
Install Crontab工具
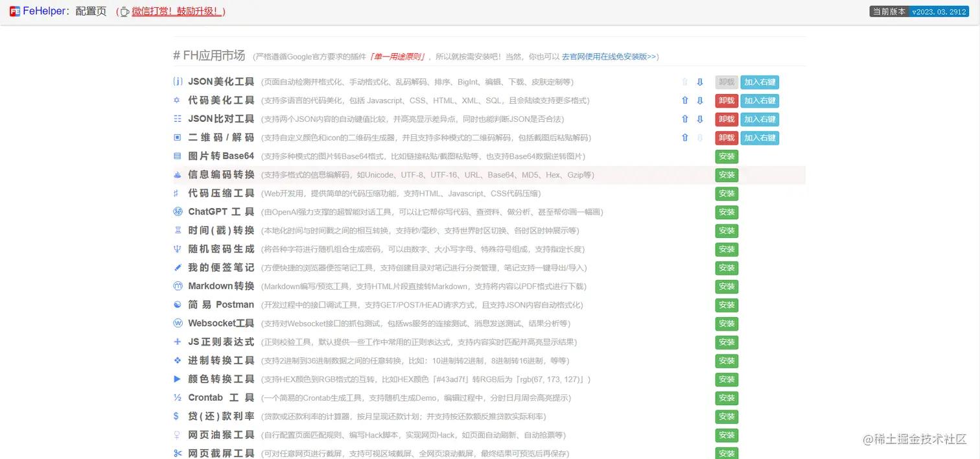coord(727,397)
